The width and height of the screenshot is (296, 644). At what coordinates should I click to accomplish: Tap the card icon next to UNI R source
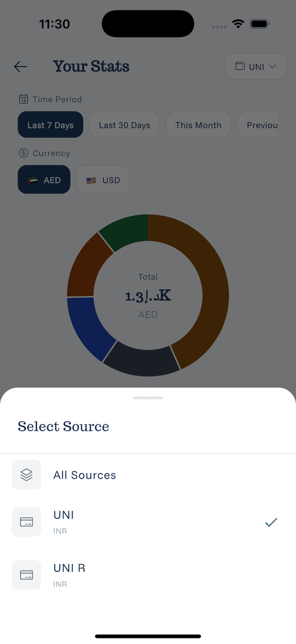pos(26,575)
